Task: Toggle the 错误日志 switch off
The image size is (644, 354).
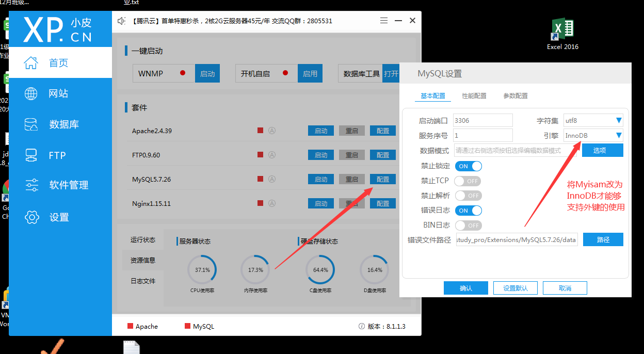Action: pyautogui.click(x=469, y=211)
